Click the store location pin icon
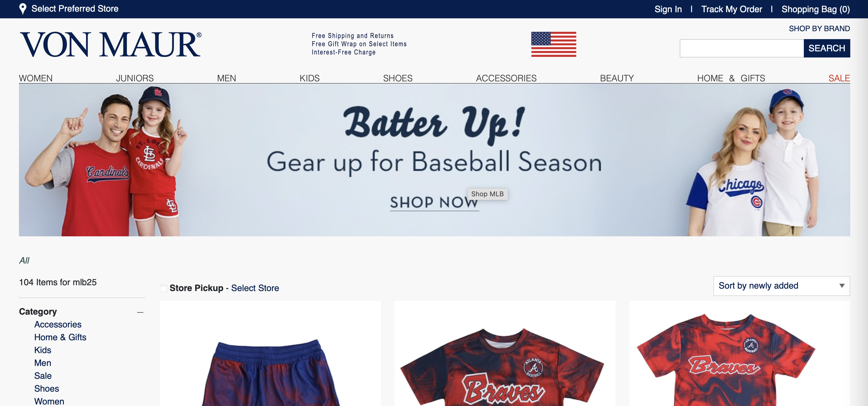Viewport: 868px width, 406px height. click(x=23, y=9)
